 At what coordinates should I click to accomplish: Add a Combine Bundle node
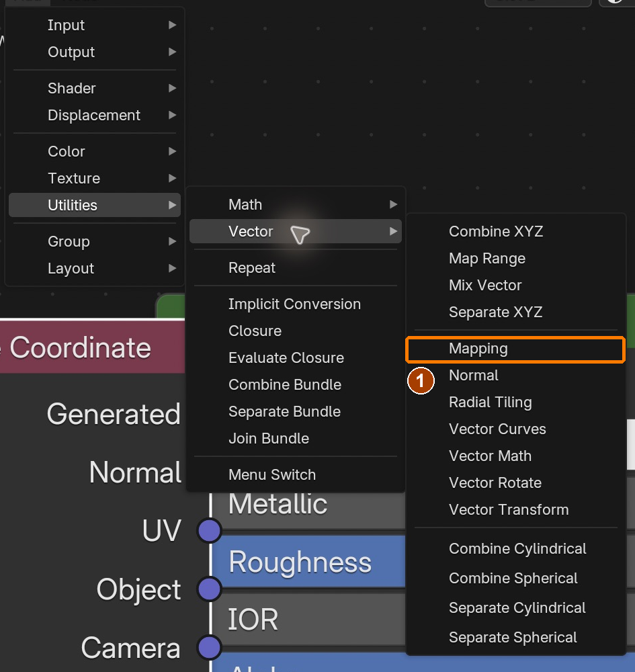(296, 385)
